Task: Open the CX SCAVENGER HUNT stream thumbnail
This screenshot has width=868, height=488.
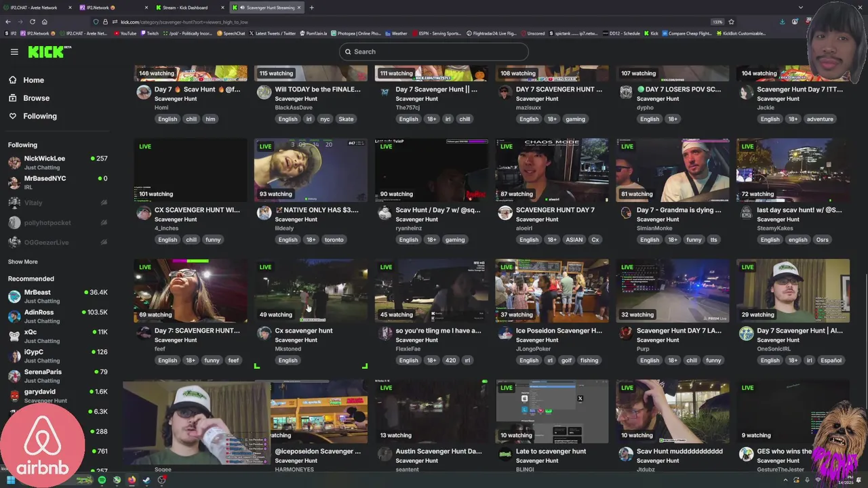Action: pos(191,170)
